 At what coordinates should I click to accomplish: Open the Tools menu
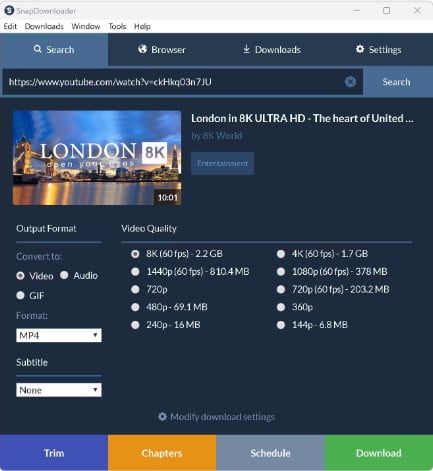117,26
